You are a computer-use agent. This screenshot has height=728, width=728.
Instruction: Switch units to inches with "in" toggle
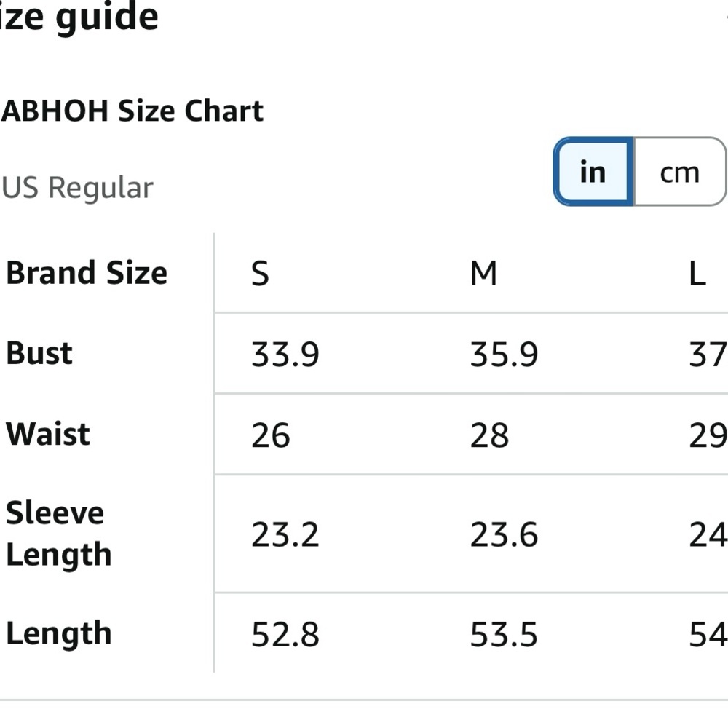pos(593,171)
